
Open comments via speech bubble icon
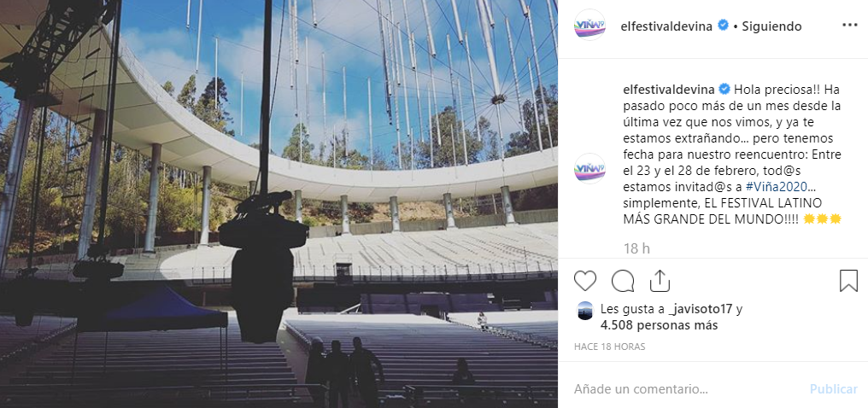click(623, 281)
